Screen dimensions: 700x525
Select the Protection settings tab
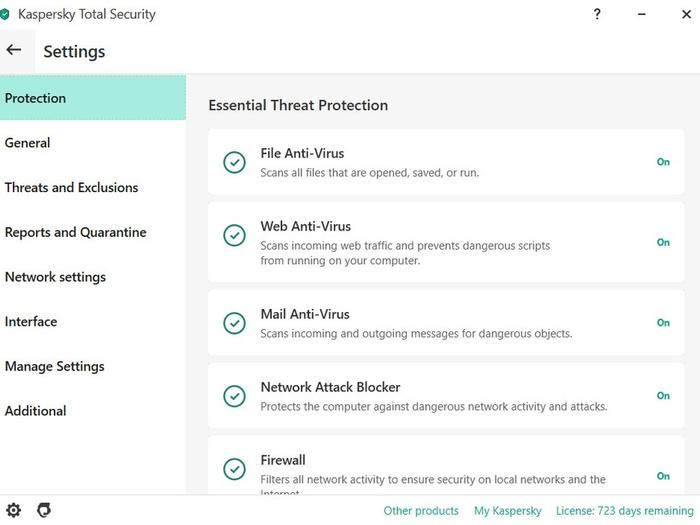[x=92, y=98]
